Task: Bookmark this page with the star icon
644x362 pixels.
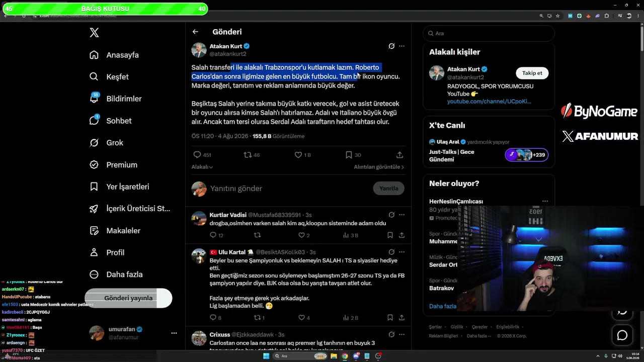Action: click(557, 16)
